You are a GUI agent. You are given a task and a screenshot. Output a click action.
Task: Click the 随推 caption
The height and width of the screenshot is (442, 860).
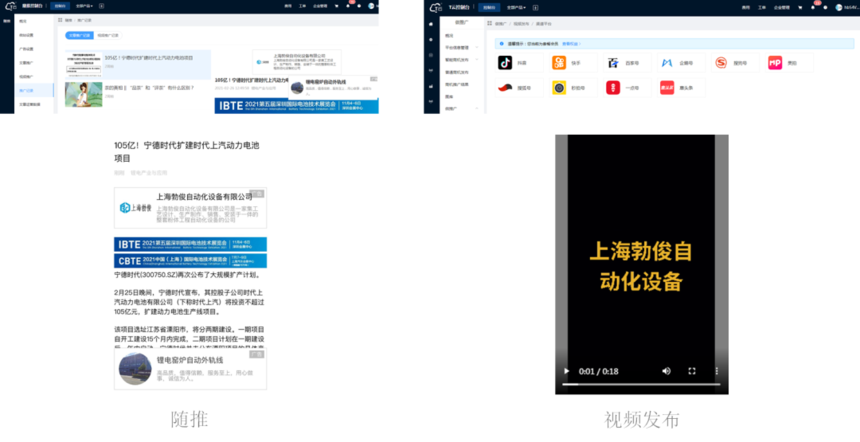coord(189,419)
